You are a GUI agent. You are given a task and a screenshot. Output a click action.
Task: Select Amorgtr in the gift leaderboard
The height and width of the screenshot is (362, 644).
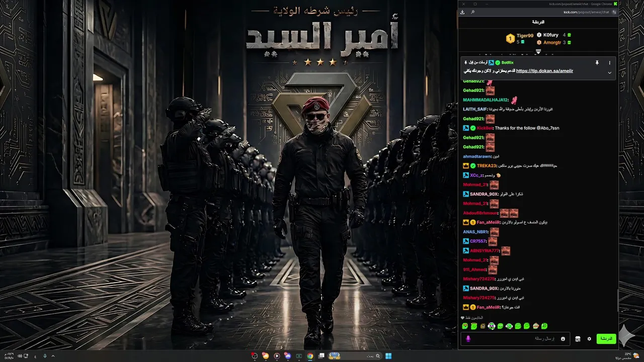[552, 43]
